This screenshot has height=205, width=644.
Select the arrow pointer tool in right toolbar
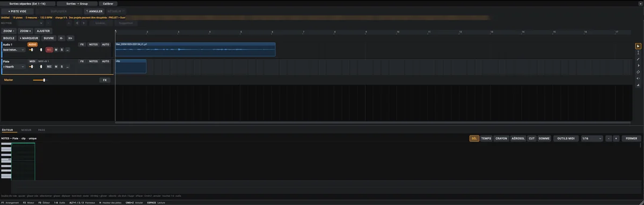[x=638, y=46]
